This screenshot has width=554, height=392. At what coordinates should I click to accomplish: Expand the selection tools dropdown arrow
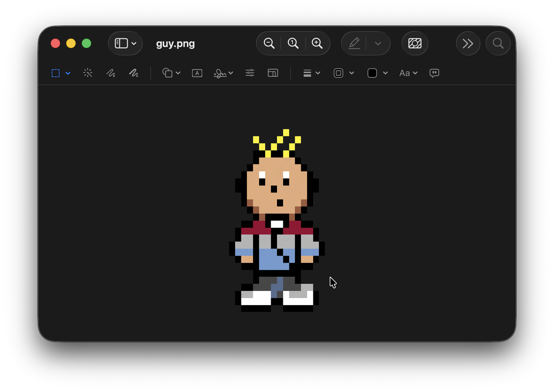pos(68,73)
